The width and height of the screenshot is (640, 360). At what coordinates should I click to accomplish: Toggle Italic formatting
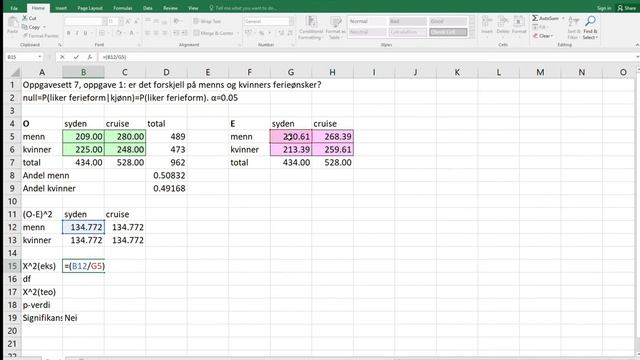pos(77,33)
